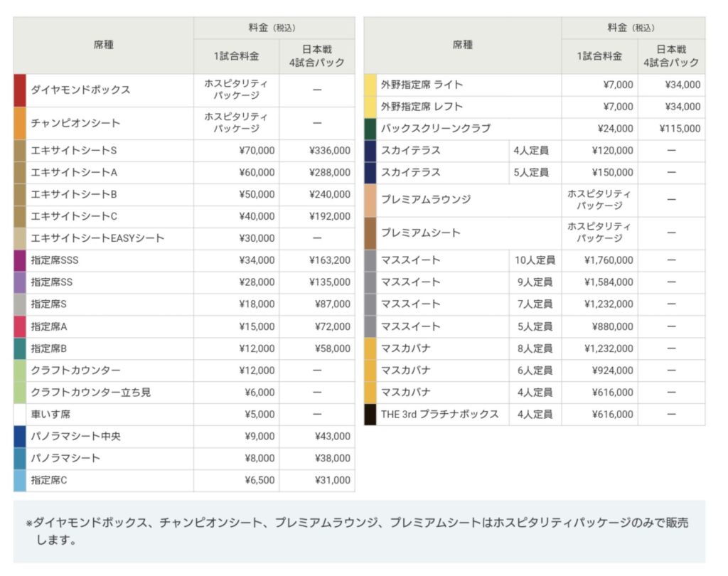Click the magenta swatch beside 指定席SSS
728x576 pixels.
pos(20,260)
